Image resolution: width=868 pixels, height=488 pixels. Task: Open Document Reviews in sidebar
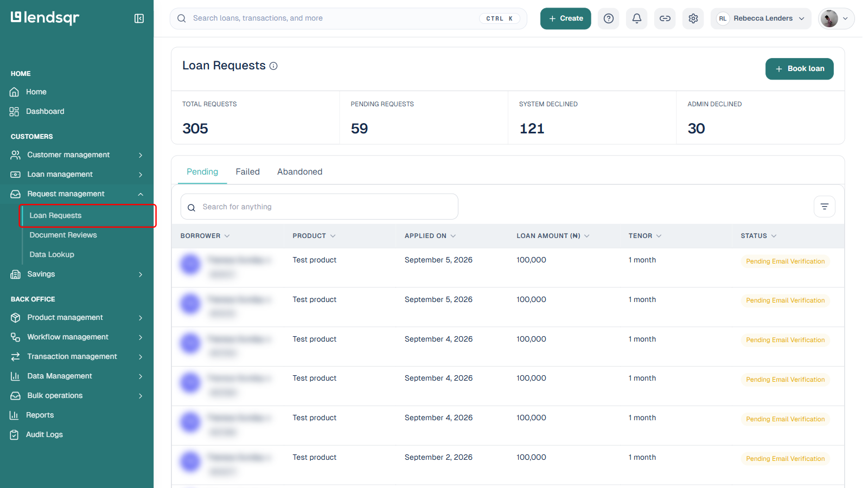tap(63, 235)
